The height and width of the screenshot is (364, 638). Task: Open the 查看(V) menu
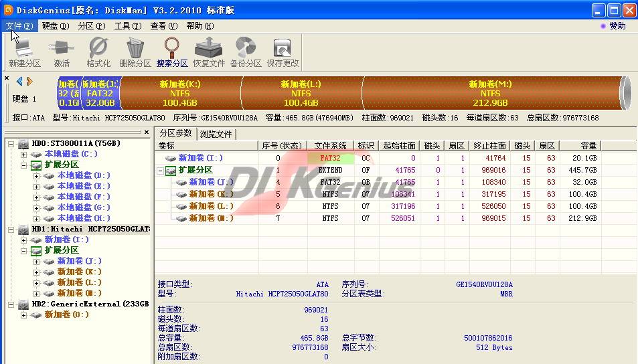[164, 26]
